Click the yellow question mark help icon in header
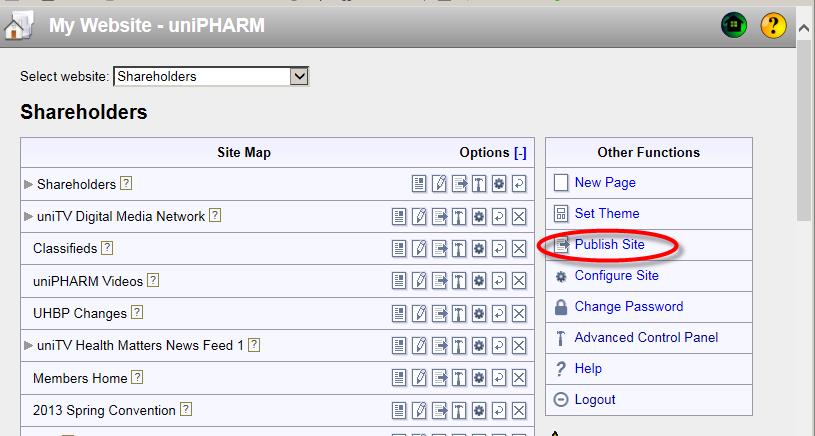 pyautogui.click(x=773, y=25)
